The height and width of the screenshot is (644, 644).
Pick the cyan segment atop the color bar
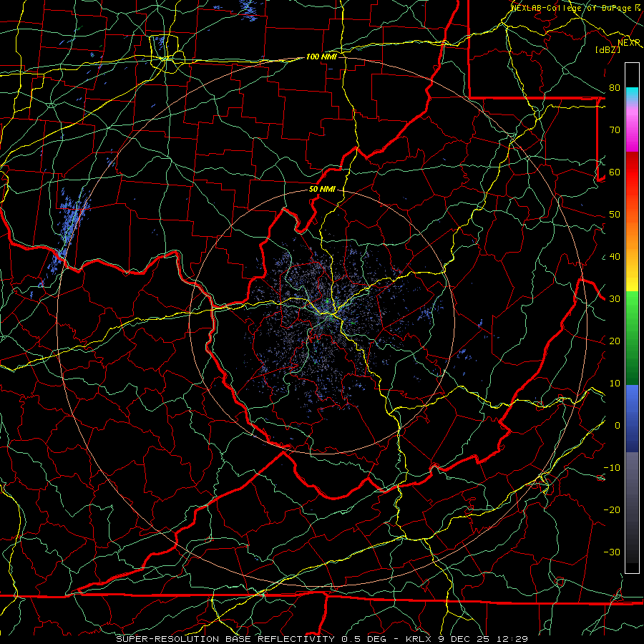tap(632, 94)
